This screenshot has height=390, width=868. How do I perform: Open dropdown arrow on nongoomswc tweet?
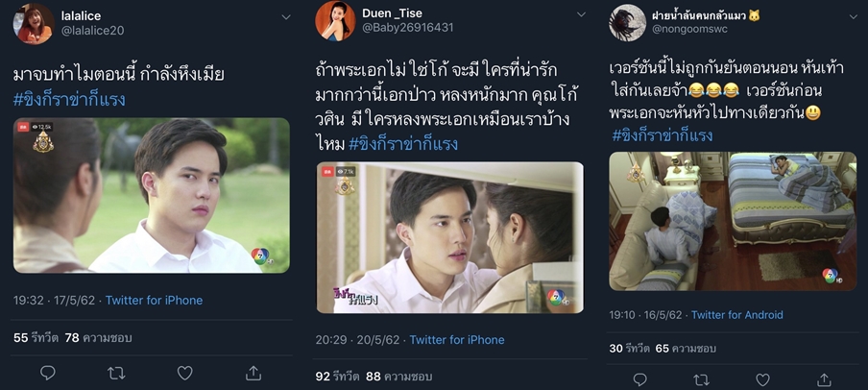point(853,17)
